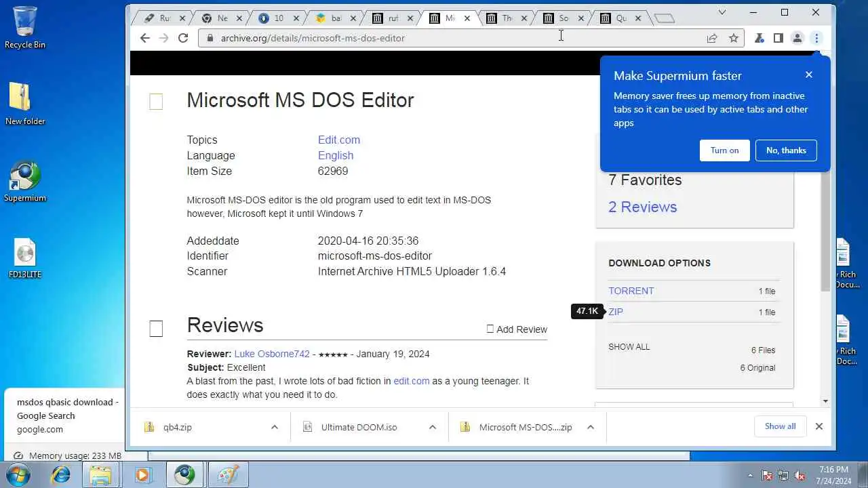The image size is (868, 488).
Task: Close the active 'Mi' tab
Action: pyautogui.click(x=467, y=18)
